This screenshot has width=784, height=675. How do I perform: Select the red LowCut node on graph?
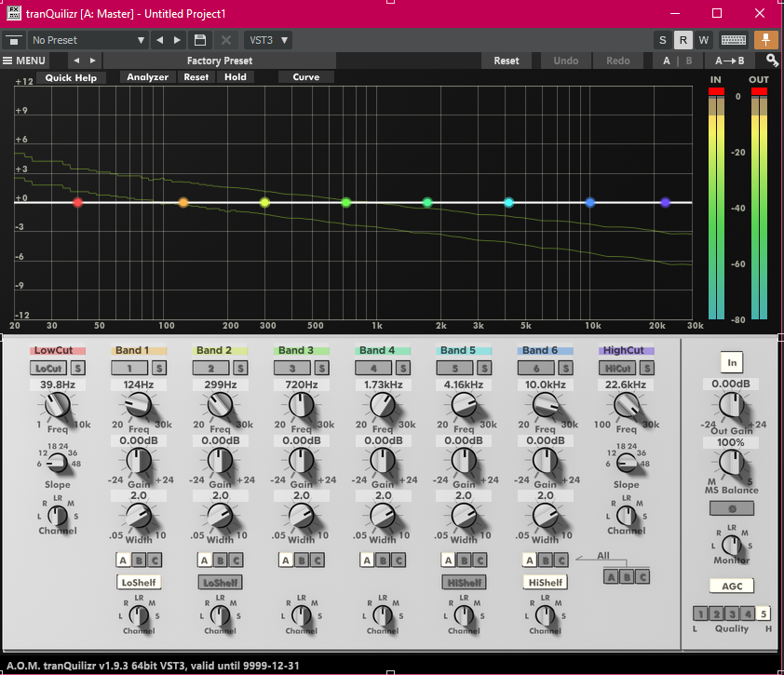(77, 203)
